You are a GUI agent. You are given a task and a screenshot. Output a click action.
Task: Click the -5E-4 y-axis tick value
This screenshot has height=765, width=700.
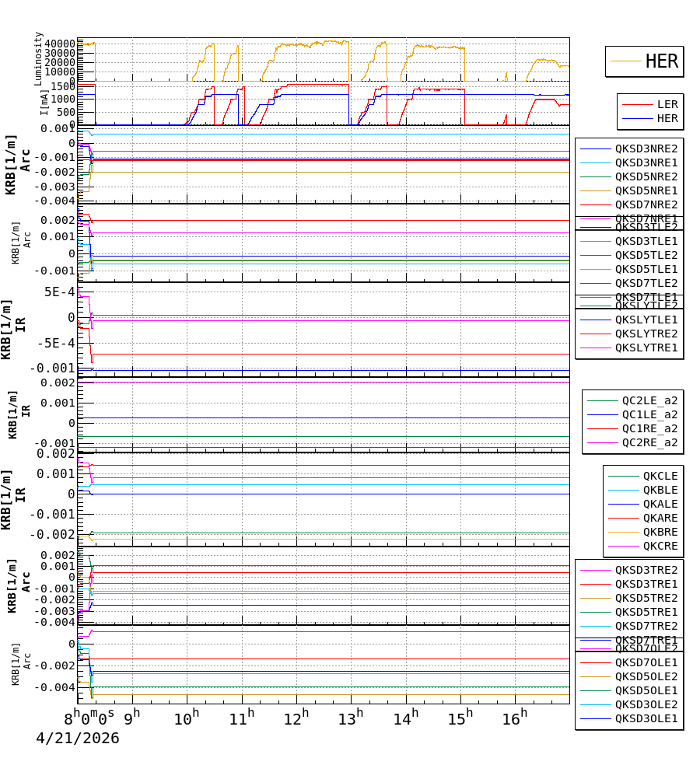point(56,343)
